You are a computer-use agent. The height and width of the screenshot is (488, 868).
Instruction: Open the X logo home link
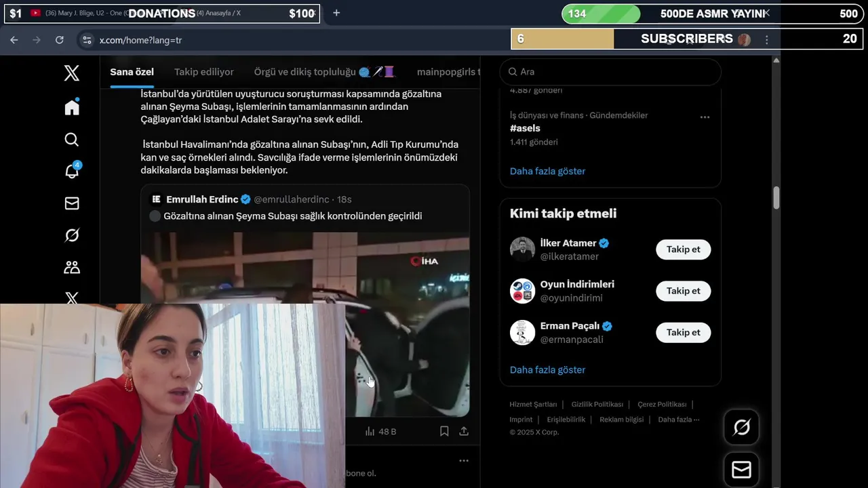pos(71,73)
